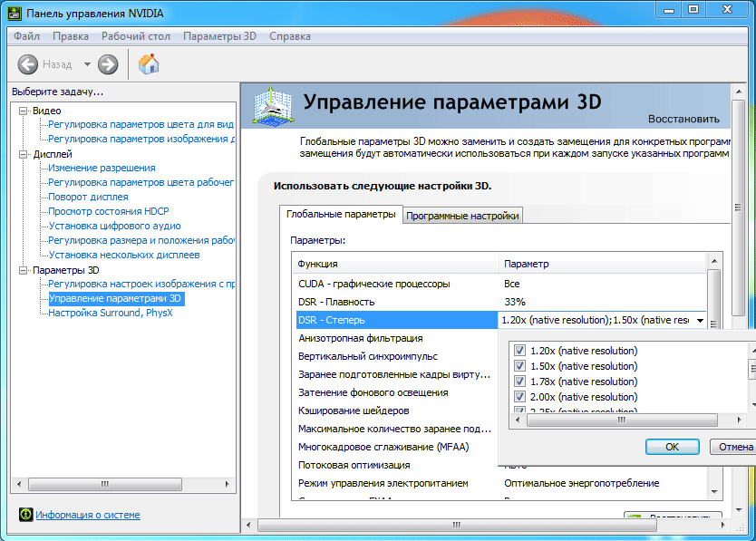Image resolution: width=756 pixels, height=541 pixels.
Task: Uncheck the 1.20x (native resolution) checkbox
Action: (x=519, y=351)
